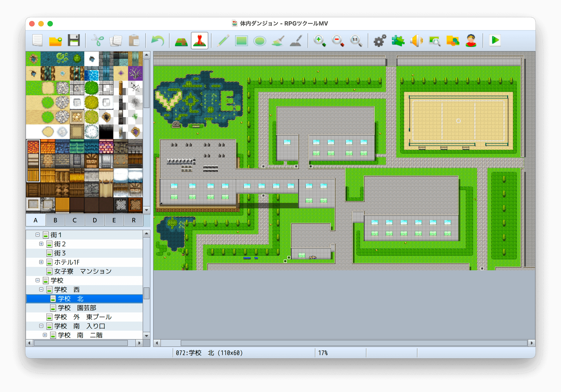The image size is (561, 392).
Task: Pick the orange roof tile in palette
Action: pyautogui.click(x=48, y=147)
